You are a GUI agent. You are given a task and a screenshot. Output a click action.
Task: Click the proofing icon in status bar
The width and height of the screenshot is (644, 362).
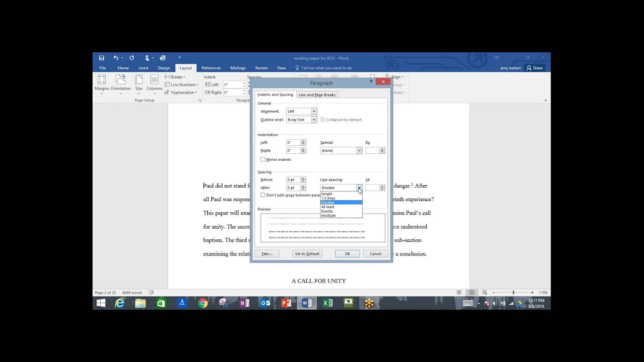151,293
